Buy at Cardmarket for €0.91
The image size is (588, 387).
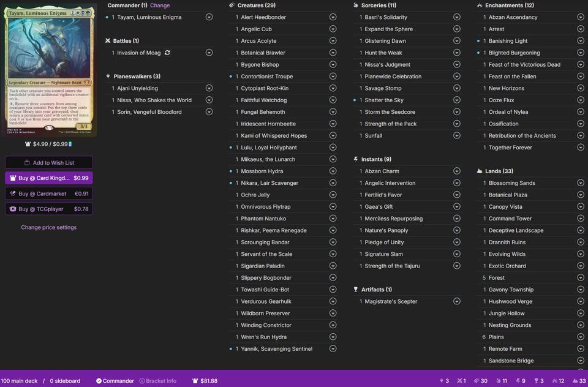(x=49, y=193)
